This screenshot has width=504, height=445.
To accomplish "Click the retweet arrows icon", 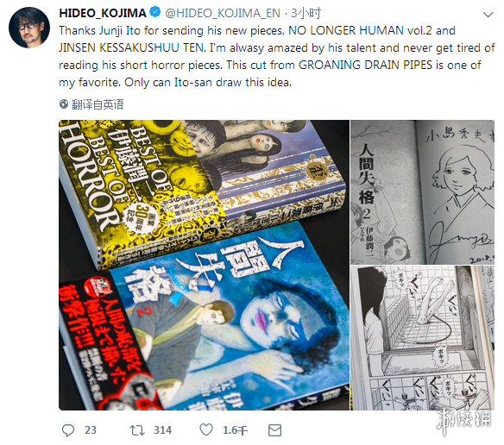I will [137, 430].
